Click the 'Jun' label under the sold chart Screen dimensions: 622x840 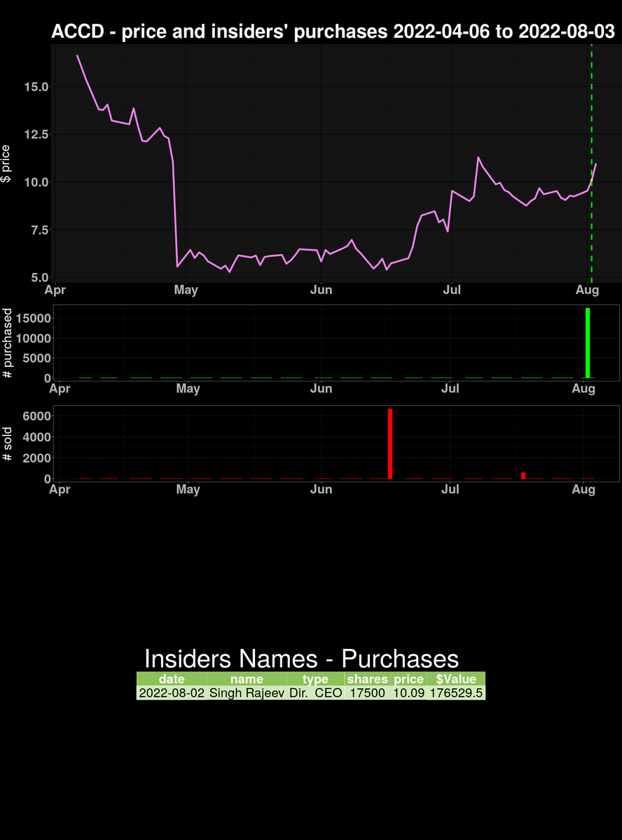pyautogui.click(x=321, y=489)
